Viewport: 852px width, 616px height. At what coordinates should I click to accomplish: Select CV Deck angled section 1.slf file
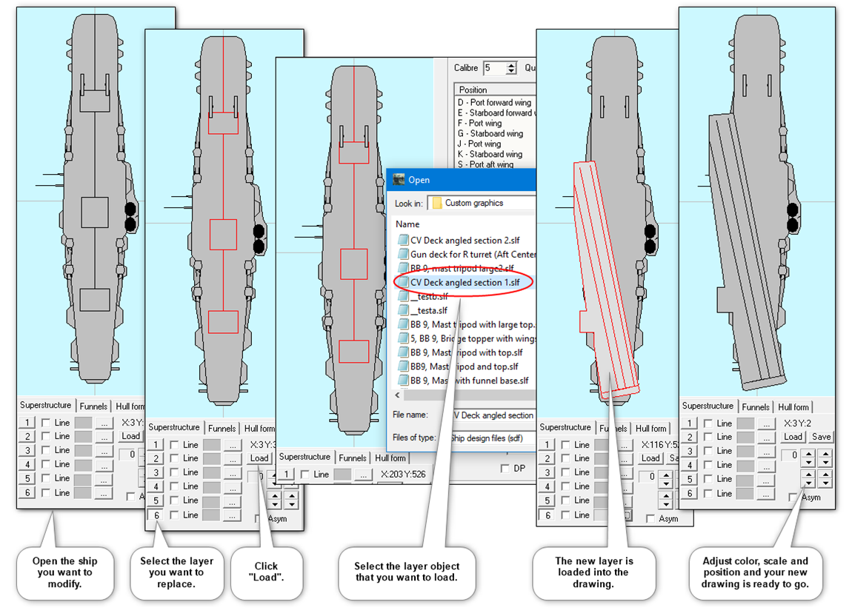(x=465, y=283)
